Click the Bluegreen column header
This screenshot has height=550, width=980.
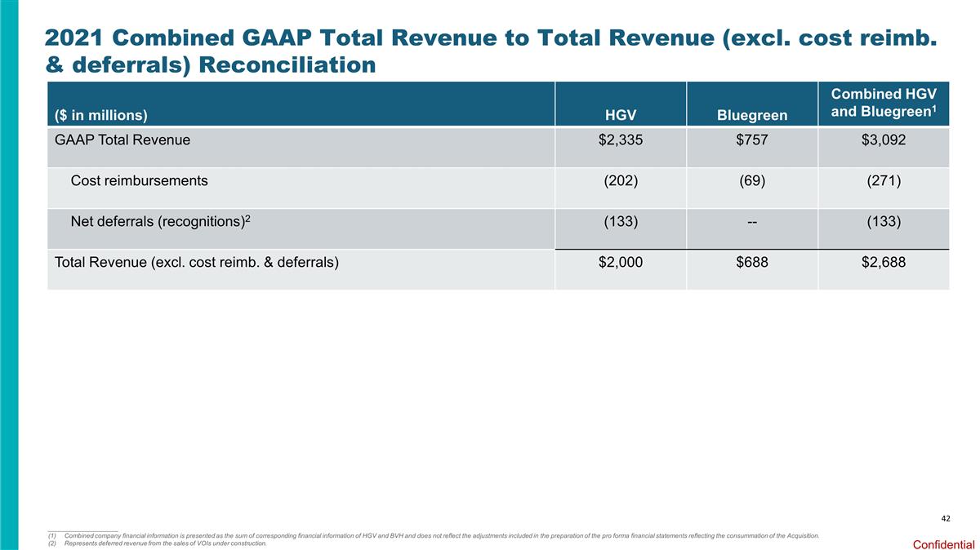click(751, 115)
